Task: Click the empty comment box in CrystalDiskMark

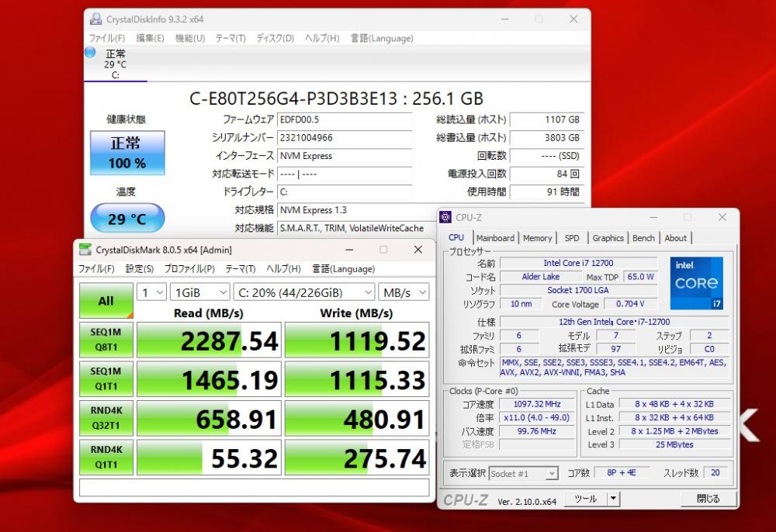Action: tap(255, 488)
